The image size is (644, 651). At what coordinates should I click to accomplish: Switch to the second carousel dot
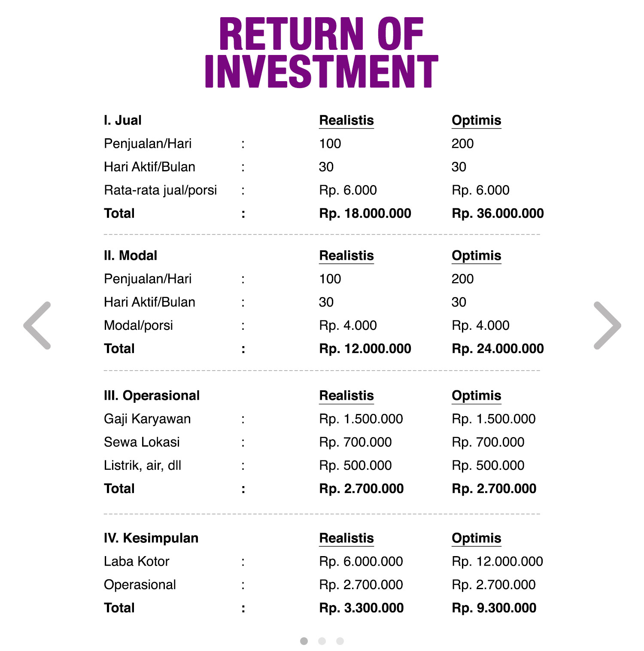coord(322,641)
